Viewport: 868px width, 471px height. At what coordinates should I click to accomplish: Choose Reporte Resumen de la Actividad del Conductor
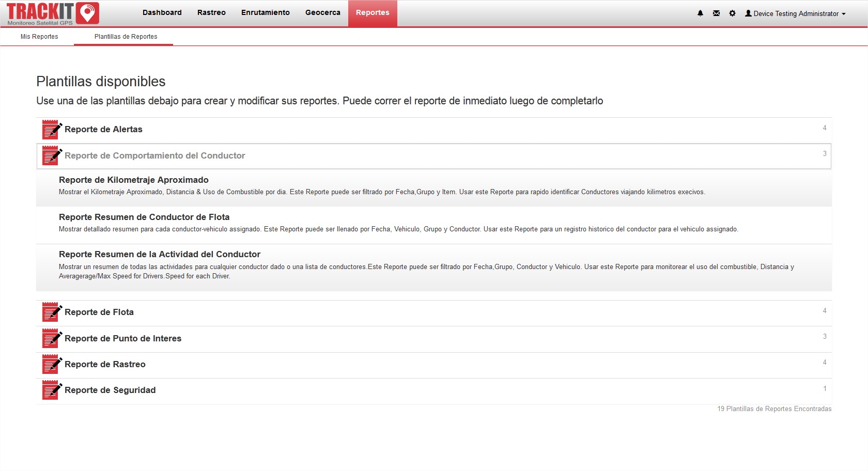tap(160, 255)
